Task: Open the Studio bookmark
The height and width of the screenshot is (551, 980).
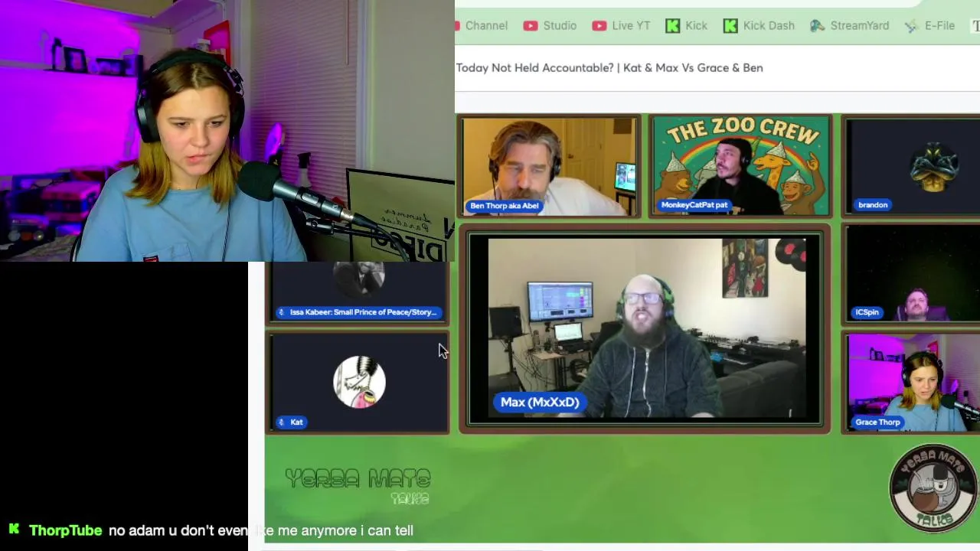Action: click(550, 25)
